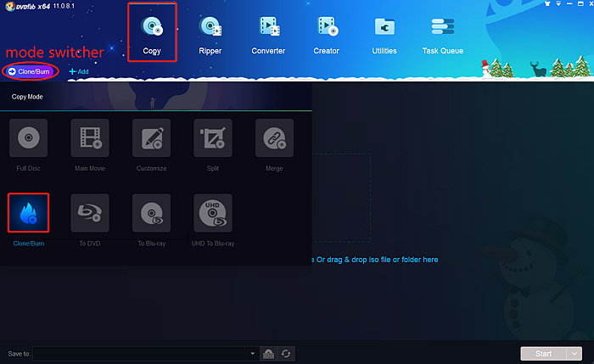
Task: Select the Merge copy mode
Action: (274, 145)
